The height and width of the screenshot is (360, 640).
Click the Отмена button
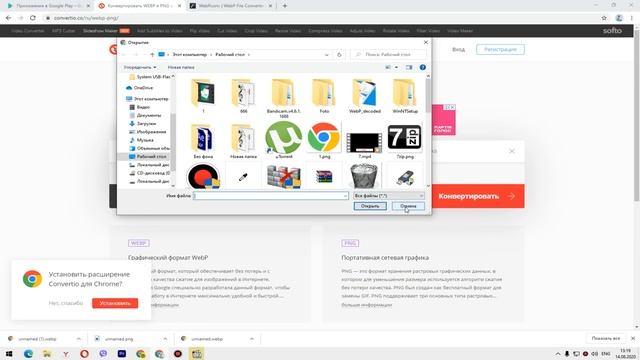coord(408,206)
